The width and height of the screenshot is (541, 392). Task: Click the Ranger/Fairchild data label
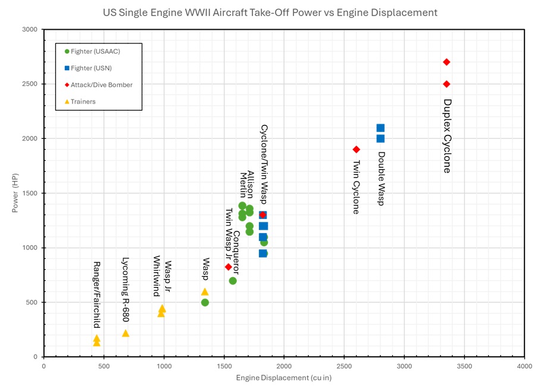click(x=96, y=294)
